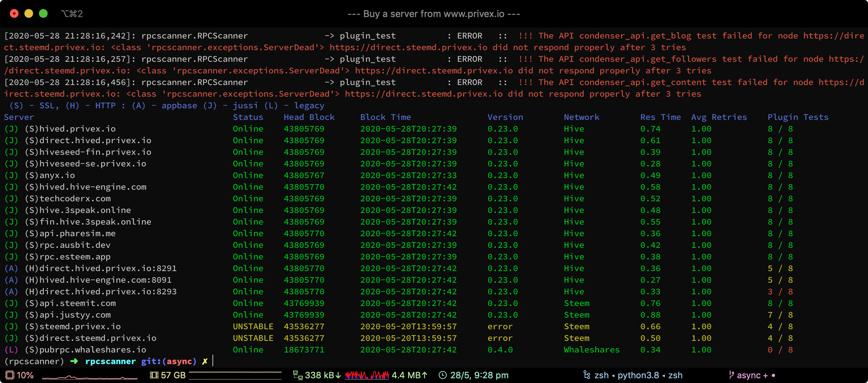Click 'condenser_api.get_content' in the error log
Screen dimensions: 868x383
(643, 82)
